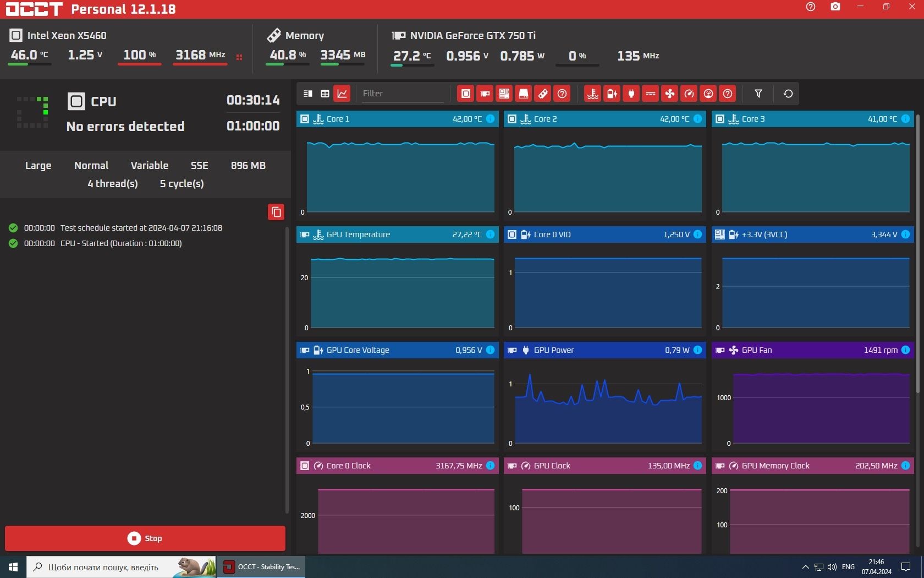Click the small red dots beside 3168 MHz
The height and width of the screenshot is (578, 924).
click(x=239, y=57)
